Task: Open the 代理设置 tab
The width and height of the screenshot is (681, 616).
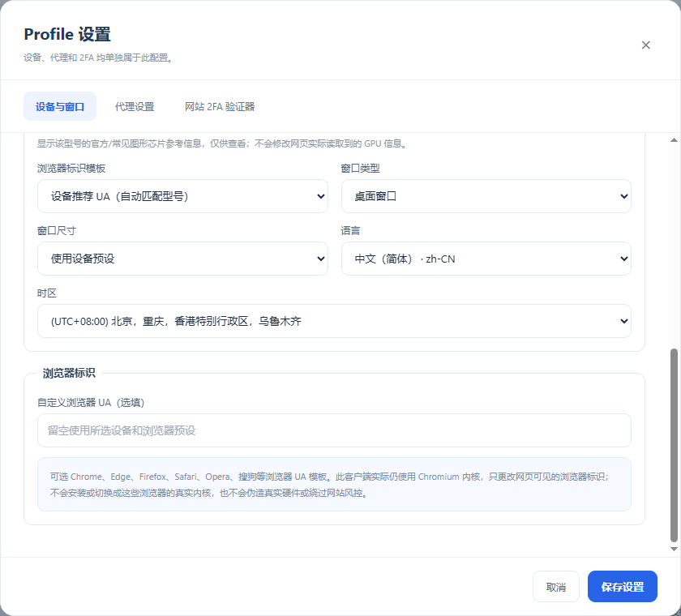Action: 135,106
